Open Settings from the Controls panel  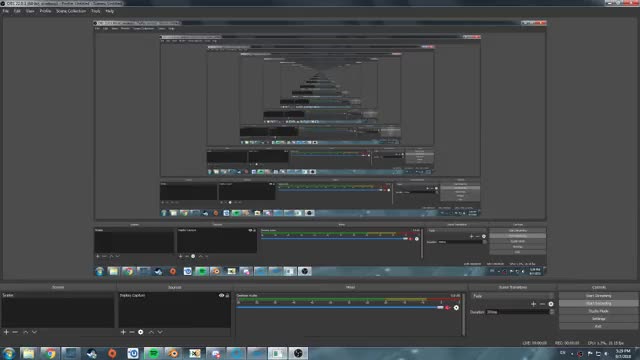[x=598, y=319]
